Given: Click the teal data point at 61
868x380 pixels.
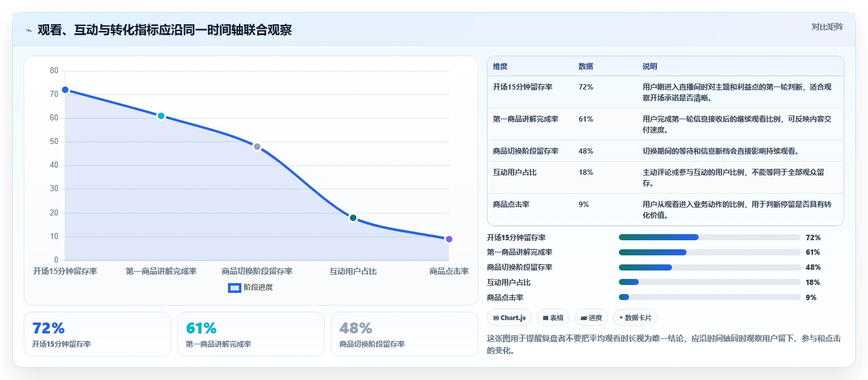Looking at the screenshot, I should 161,116.
